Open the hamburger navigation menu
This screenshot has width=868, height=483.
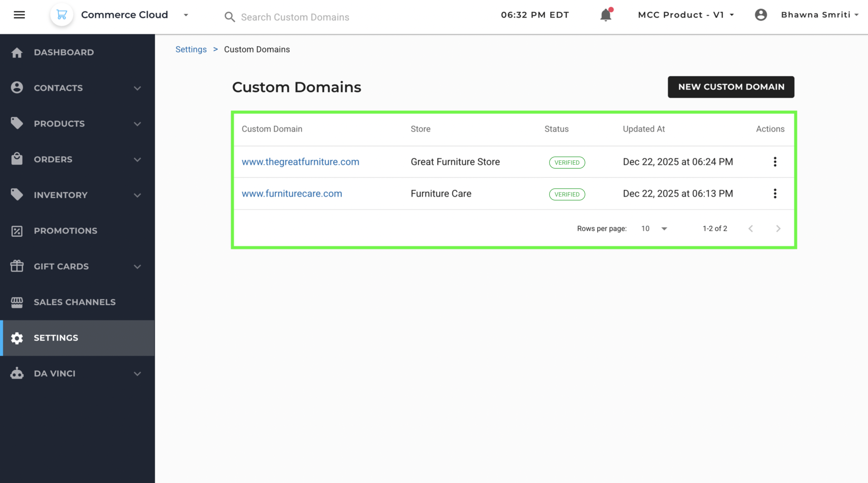point(19,15)
